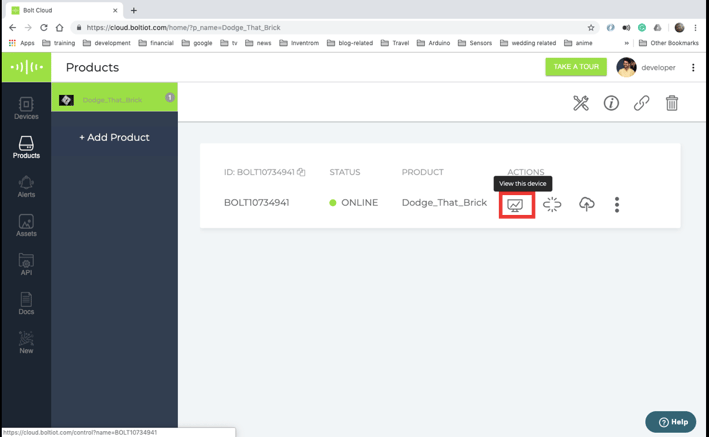This screenshot has height=437, width=709.
Task: Open the Arduino bookmarks folder
Action: [433, 43]
